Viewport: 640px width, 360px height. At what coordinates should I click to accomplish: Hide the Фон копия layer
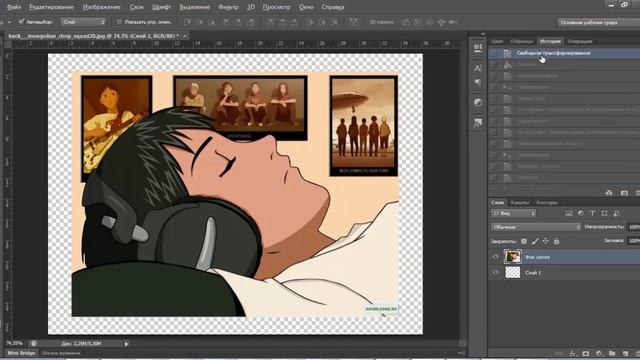tap(495, 257)
